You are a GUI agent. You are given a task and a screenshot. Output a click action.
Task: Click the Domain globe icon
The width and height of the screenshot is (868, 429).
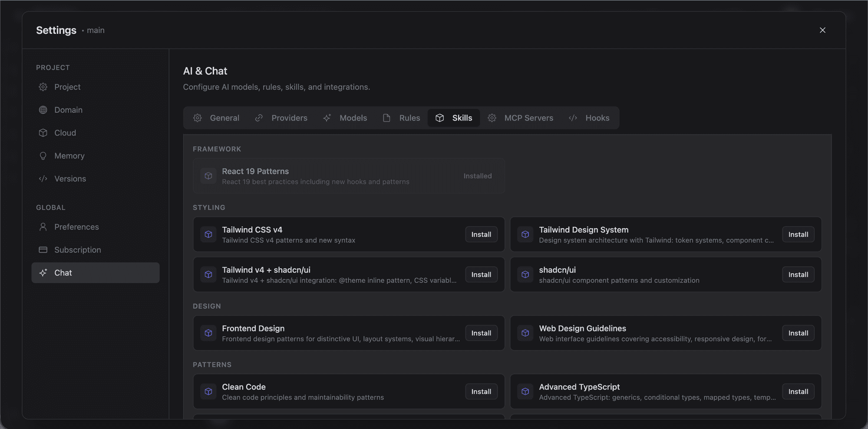coord(43,110)
